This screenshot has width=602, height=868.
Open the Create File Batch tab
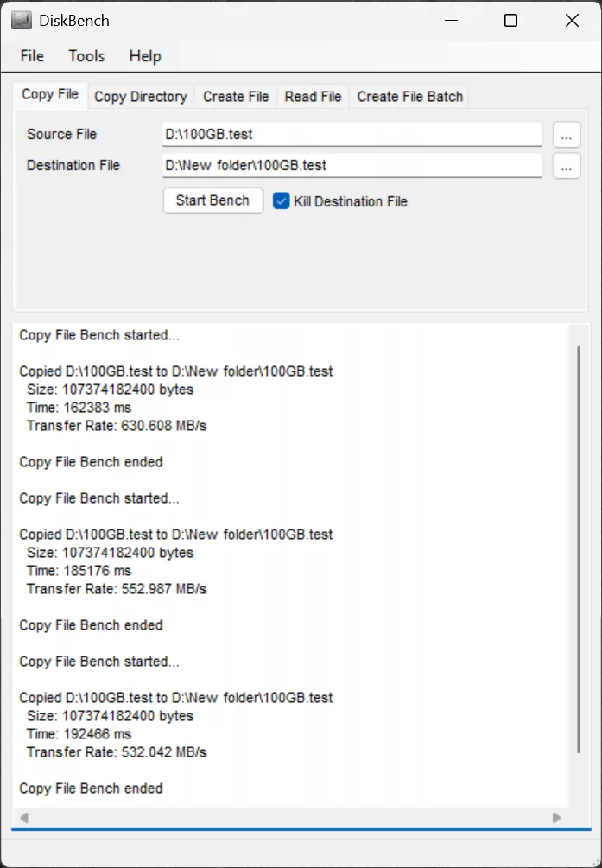coord(410,97)
